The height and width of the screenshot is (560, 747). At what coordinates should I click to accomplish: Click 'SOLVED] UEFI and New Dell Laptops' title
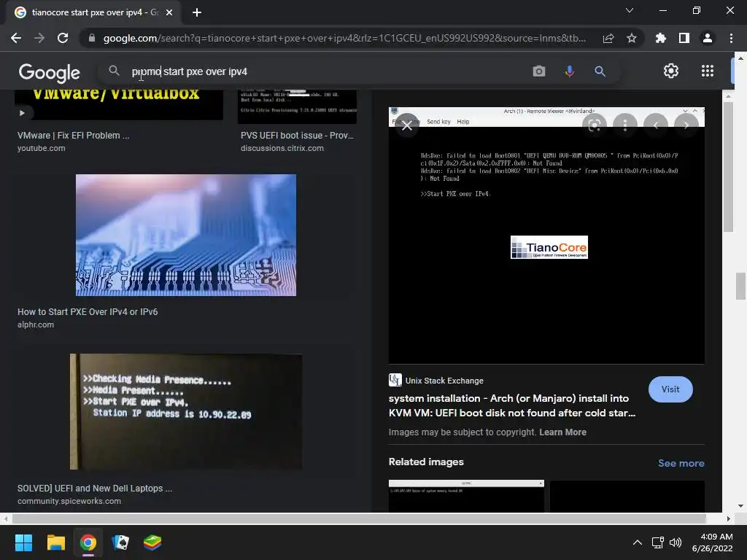tap(95, 488)
